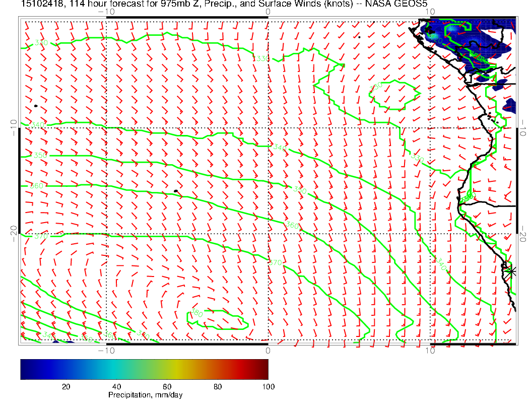Click the island dot between 350 and 360 contours
The image size is (532, 411).
point(176,191)
